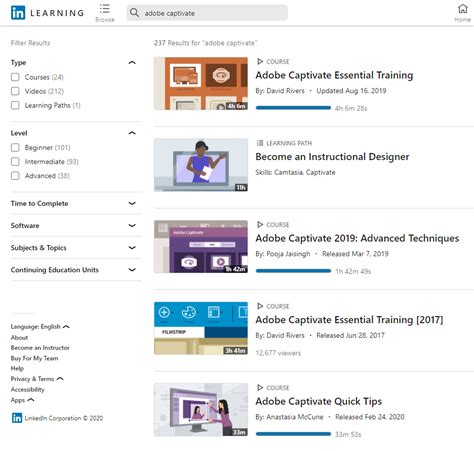
Task: Click play icon beside Essential Training [2017]
Action: point(260,306)
